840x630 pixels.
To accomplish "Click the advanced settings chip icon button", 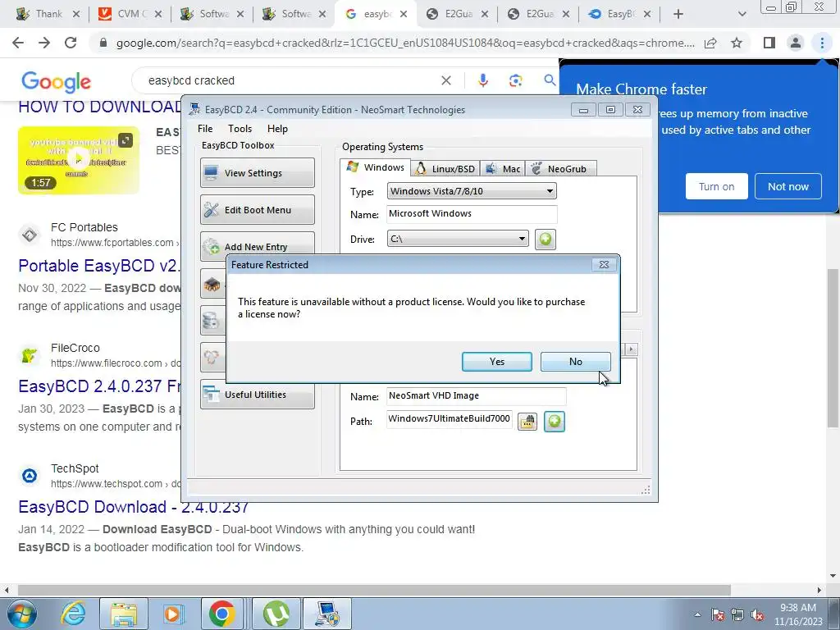I will click(x=212, y=284).
